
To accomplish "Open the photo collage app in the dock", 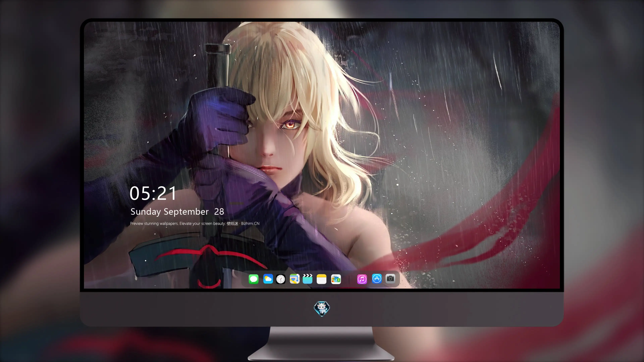I will click(336, 279).
